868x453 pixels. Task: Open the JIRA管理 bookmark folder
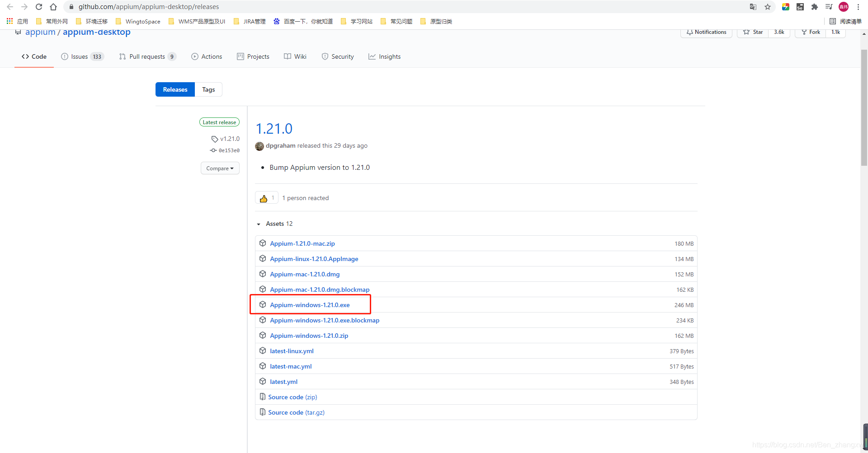pos(250,21)
